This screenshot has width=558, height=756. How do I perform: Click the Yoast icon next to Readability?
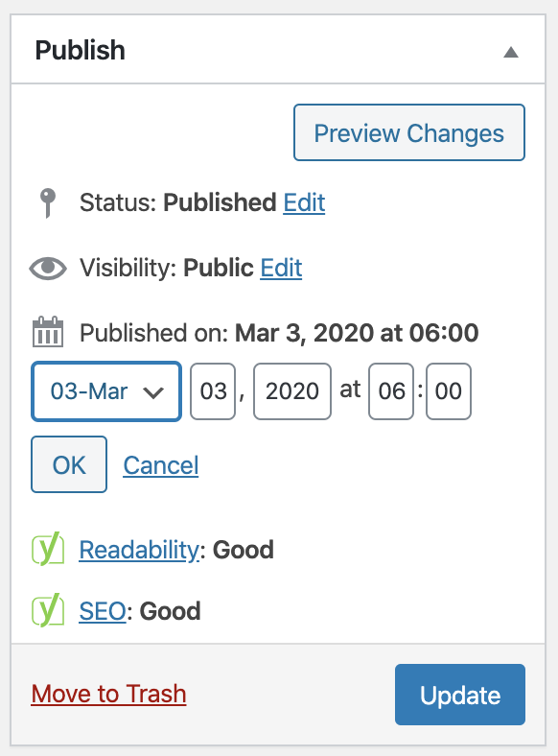click(48, 549)
